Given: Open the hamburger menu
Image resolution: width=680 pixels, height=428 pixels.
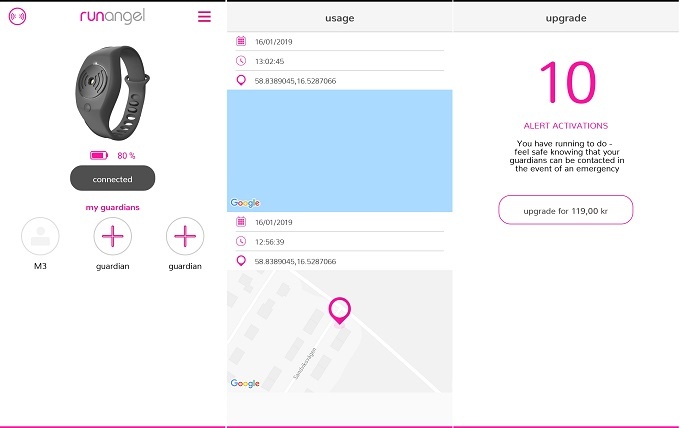Looking at the screenshot, I should coord(204,17).
